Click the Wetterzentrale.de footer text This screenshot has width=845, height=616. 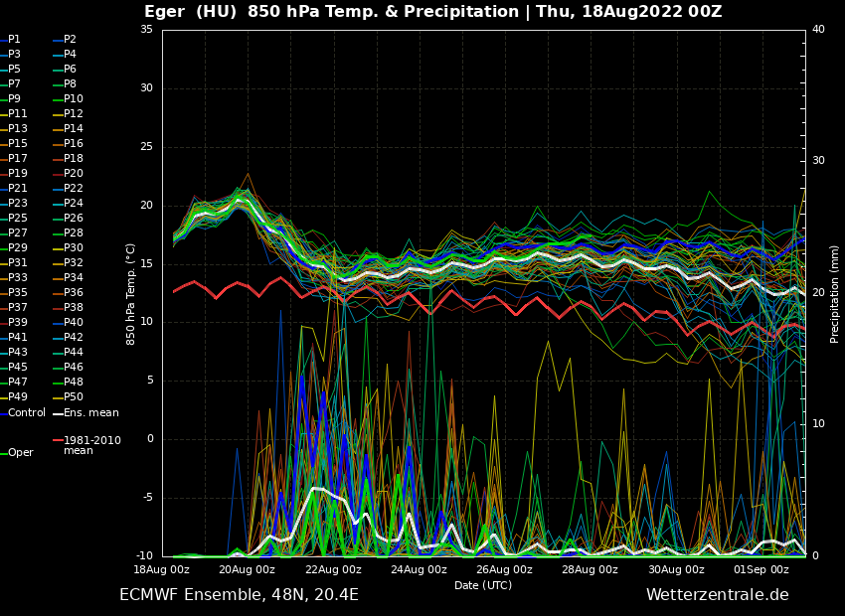coord(717,595)
